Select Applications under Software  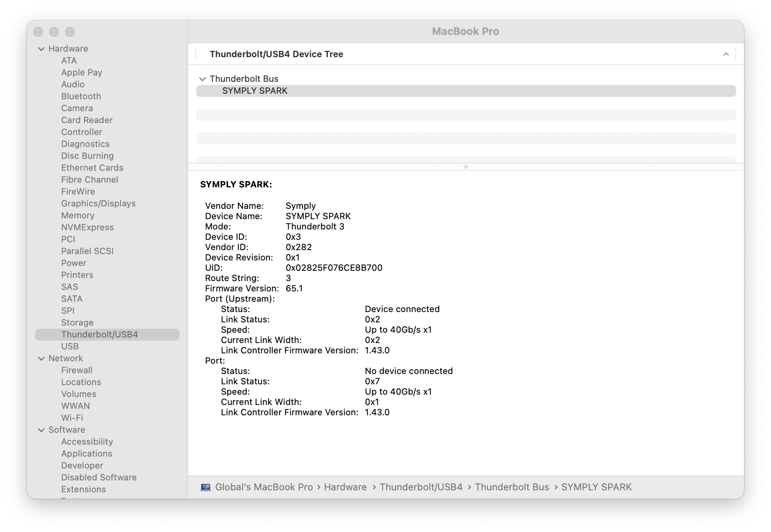(x=87, y=453)
